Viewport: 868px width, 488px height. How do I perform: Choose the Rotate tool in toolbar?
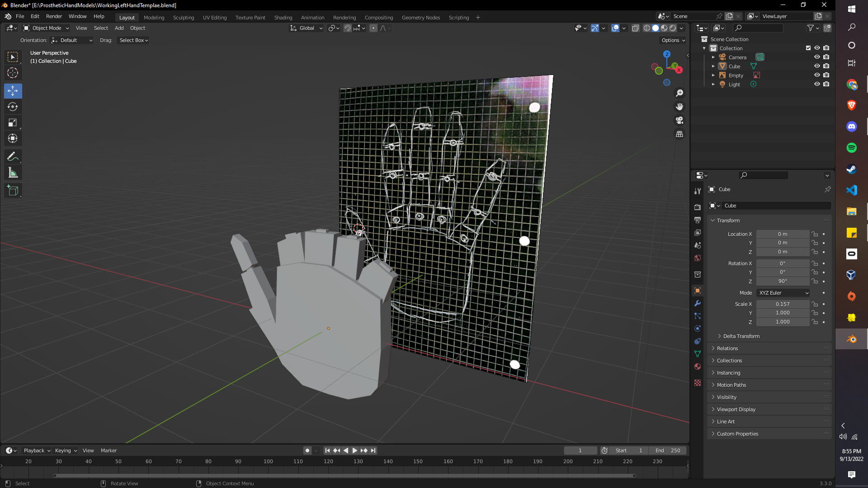[x=13, y=107]
